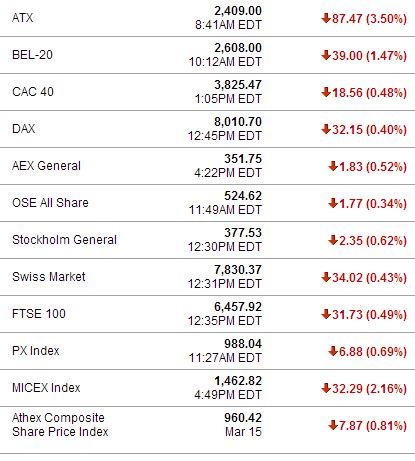Click the Stockholm General decline arrow
This screenshot has height=461, width=415.
tap(333, 240)
